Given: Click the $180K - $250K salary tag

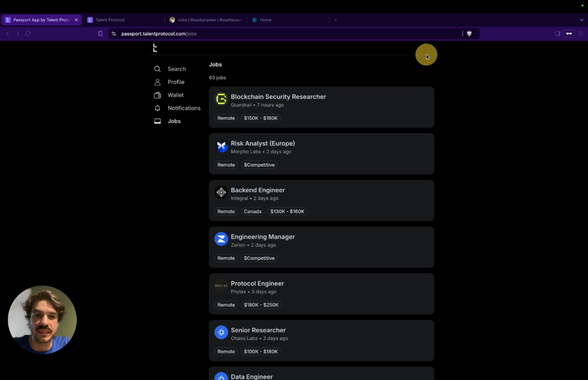Looking at the screenshot, I should (261, 305).
